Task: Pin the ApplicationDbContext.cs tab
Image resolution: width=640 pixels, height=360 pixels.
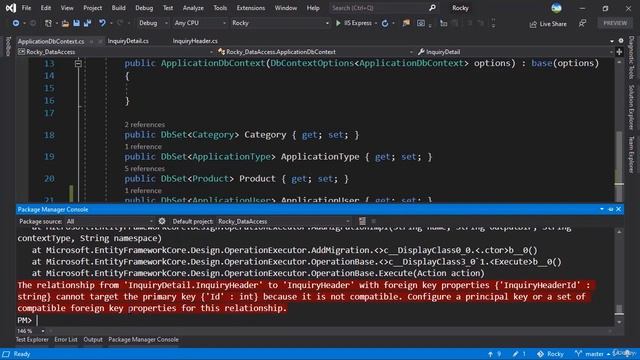Action: coord(92,41)
